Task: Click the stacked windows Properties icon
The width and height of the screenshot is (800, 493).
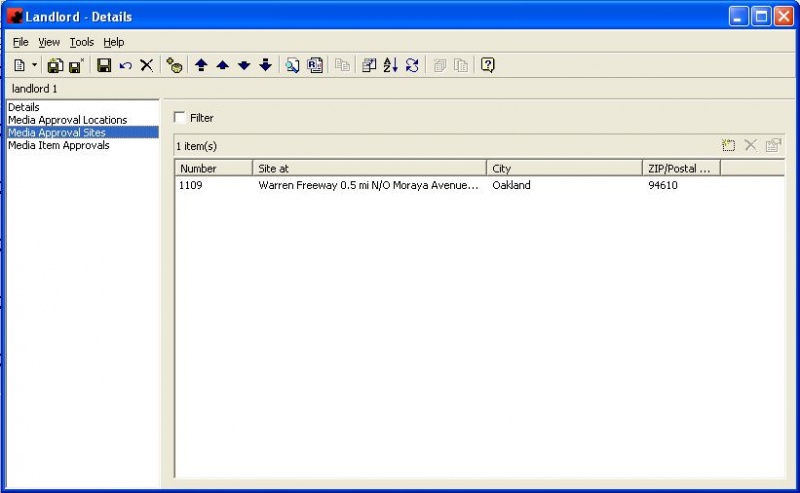Action: [x=369, y=65]
